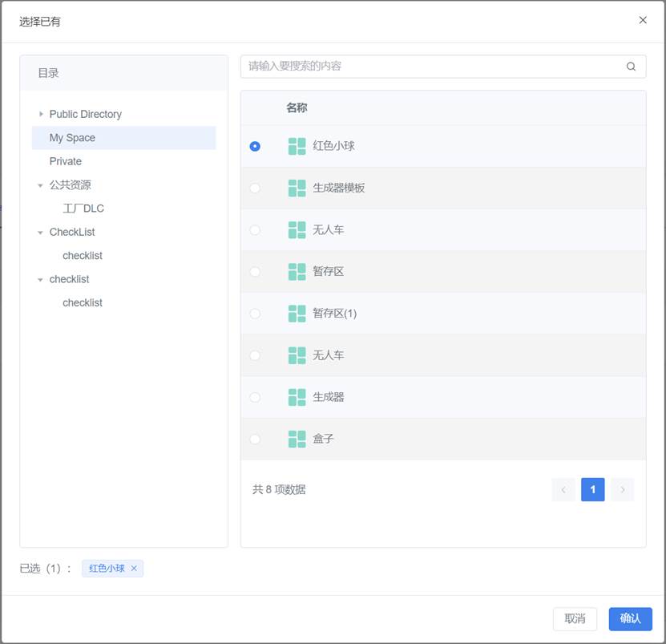
Task: Collapse the CheckList tree node
Action: 40,233
